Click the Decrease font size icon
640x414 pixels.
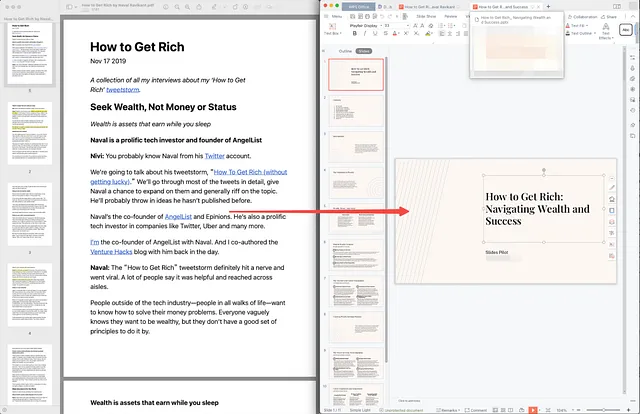(x=422, y=26)
